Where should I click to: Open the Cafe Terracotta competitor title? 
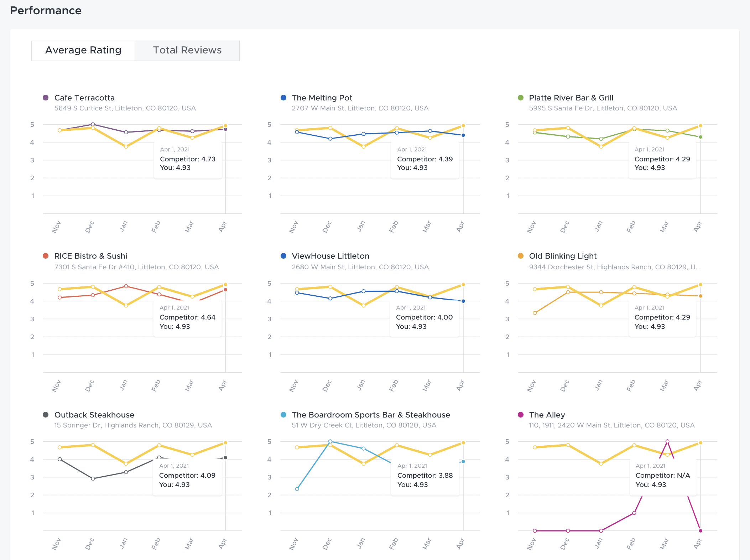(x=84, y=98)
